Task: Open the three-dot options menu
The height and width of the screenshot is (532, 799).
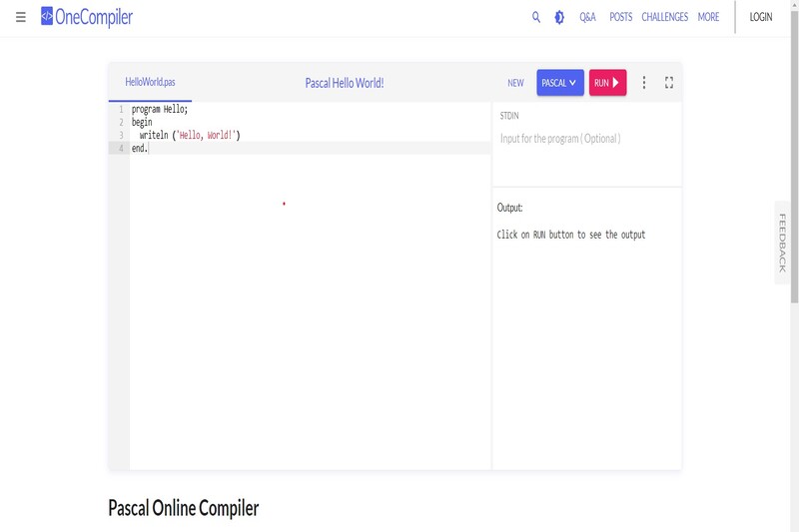Action: (x=644, y=83)
